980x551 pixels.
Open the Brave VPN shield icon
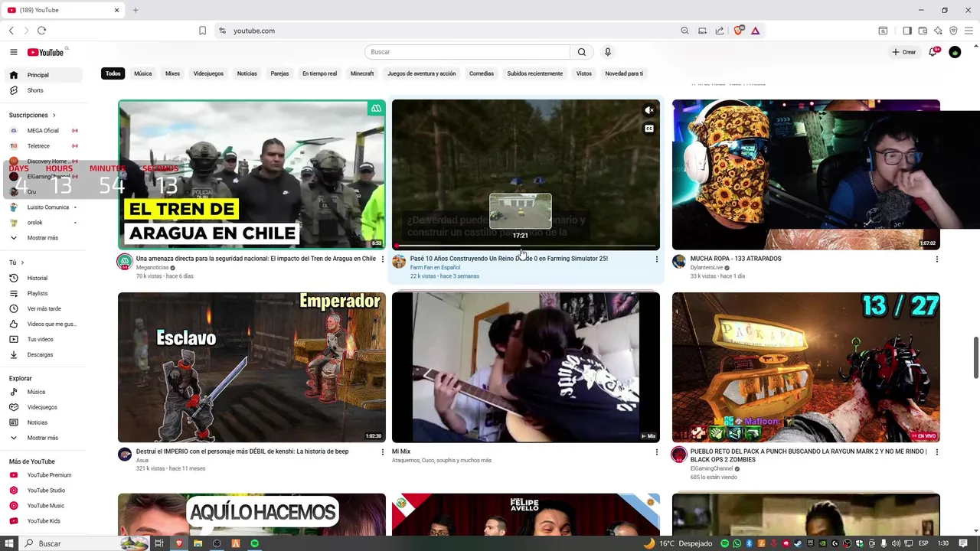pos(953,31)
